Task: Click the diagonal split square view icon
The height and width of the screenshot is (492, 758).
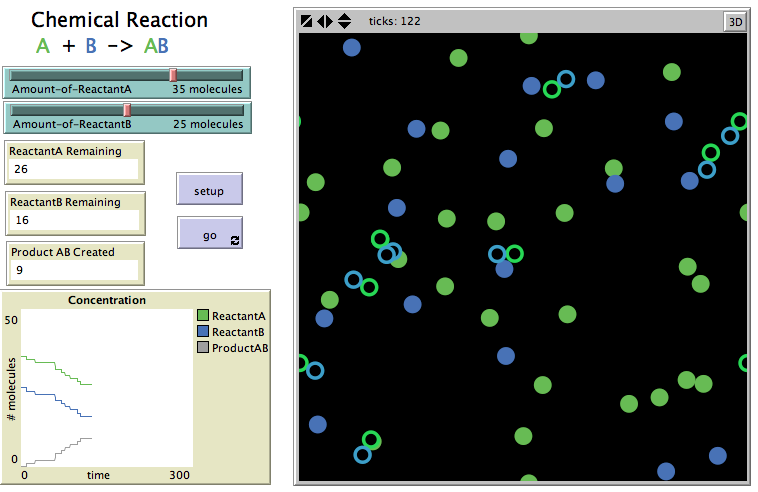Action: pyautogui.click(x=307, y=21)
